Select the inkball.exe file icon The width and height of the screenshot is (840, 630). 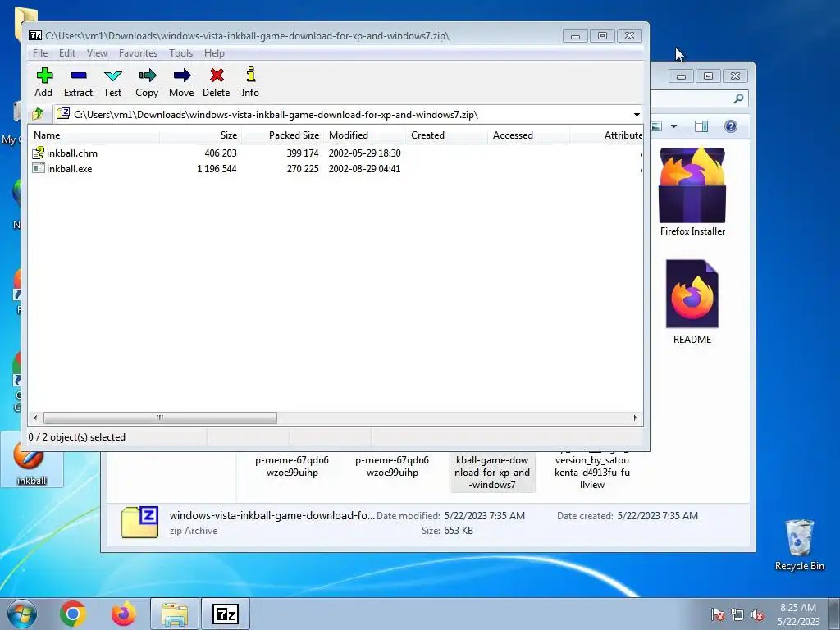point(38,168)
